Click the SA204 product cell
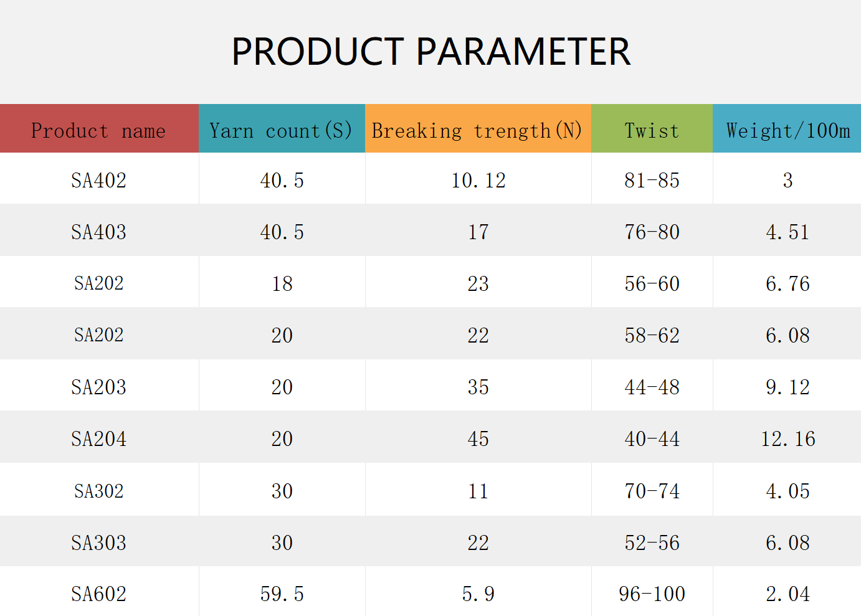 (x=99, y=439)
